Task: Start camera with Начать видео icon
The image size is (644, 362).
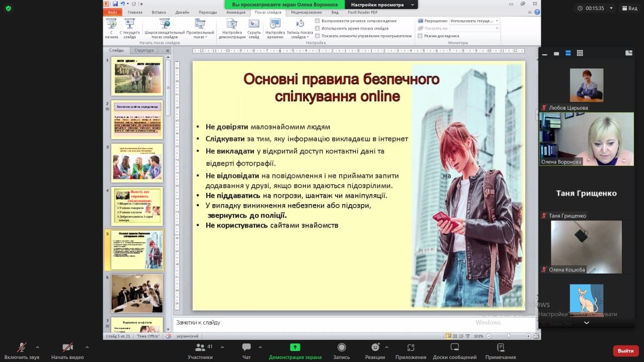Action: pos(67,347)
